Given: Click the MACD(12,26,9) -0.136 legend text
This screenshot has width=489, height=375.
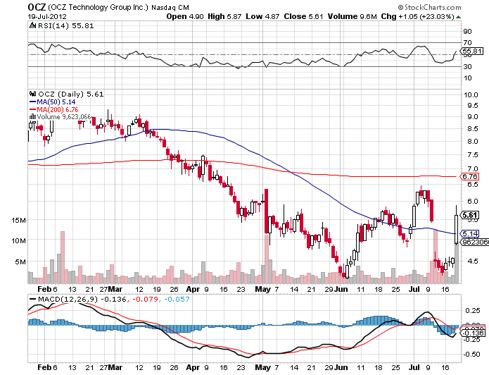Looking at the screenshot, I should pyautogui.click(x=82, y=299).
